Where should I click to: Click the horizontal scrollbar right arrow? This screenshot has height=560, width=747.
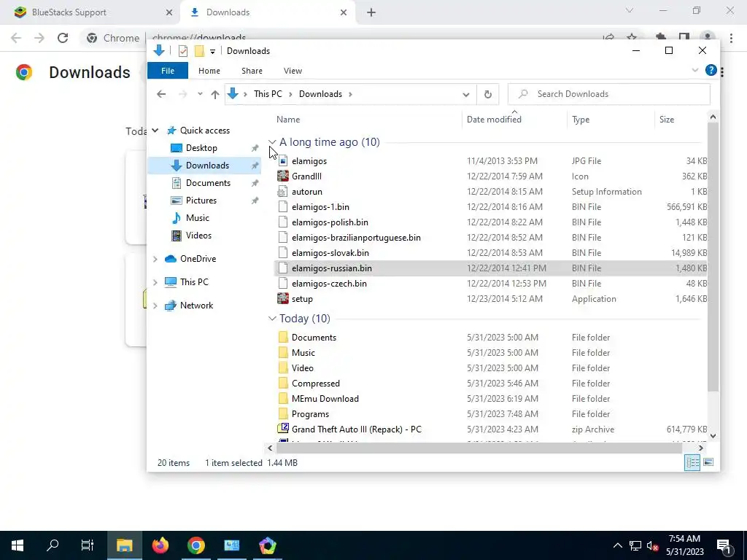701,448
